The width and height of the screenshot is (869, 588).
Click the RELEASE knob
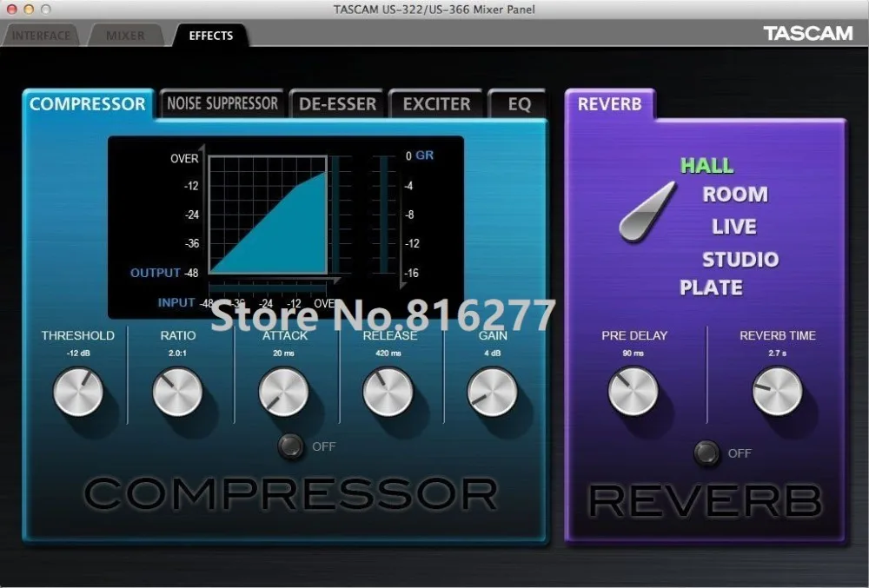(x=388, y=392)
